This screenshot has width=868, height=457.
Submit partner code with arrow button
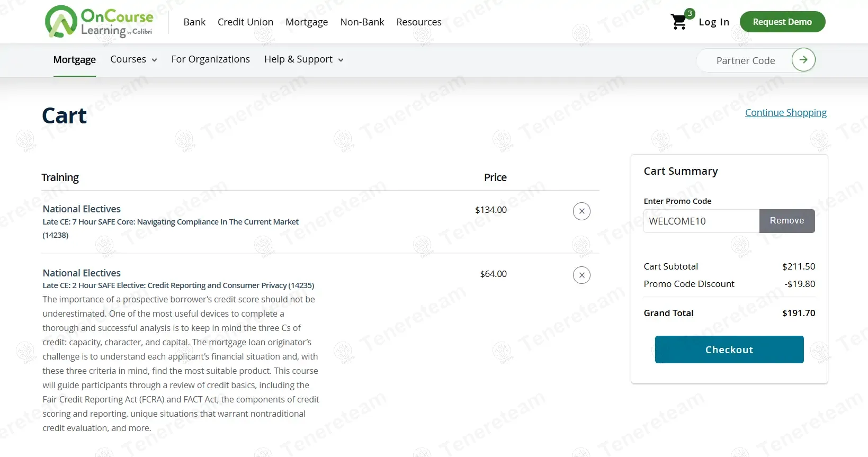coord(803,60)
